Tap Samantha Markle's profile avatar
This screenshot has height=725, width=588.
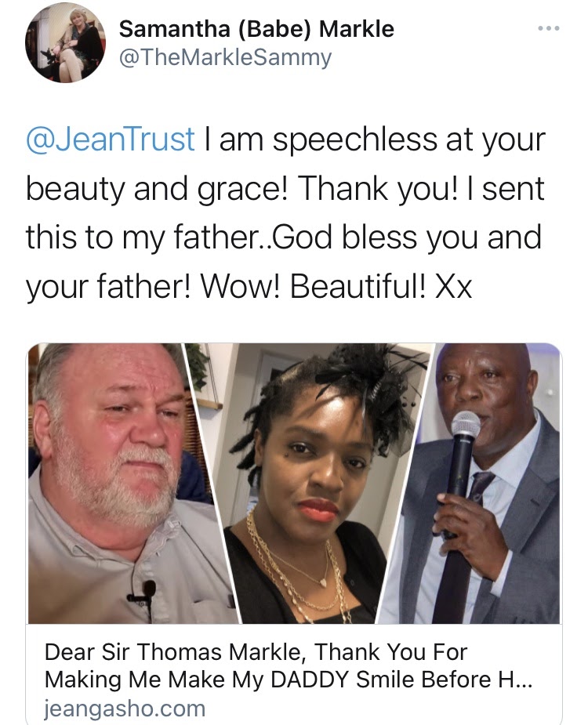tap(65, 42)
